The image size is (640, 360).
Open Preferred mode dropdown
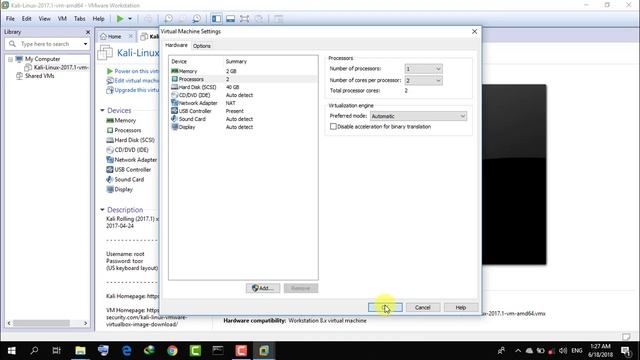(418, 116)
